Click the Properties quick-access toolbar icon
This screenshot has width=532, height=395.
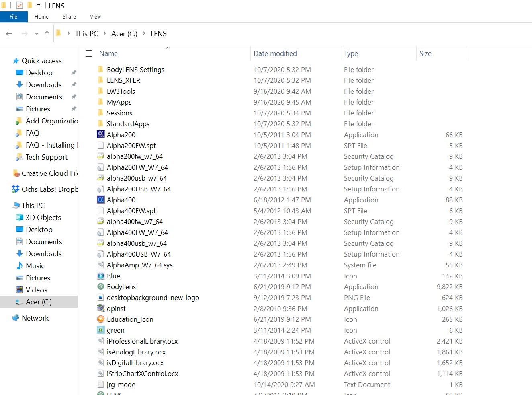point(19,5)
